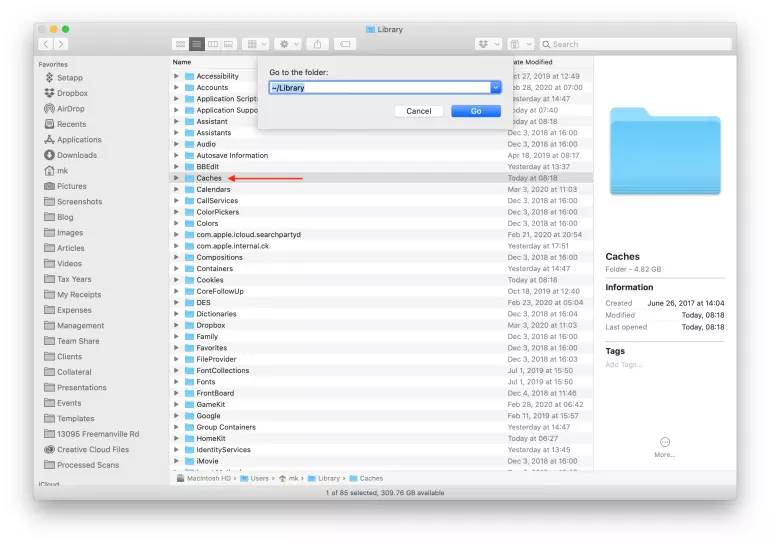Viewport: 770px width, 544px height.
Task: Select the GameKit folder row
Action: click(x=381, y=405)
